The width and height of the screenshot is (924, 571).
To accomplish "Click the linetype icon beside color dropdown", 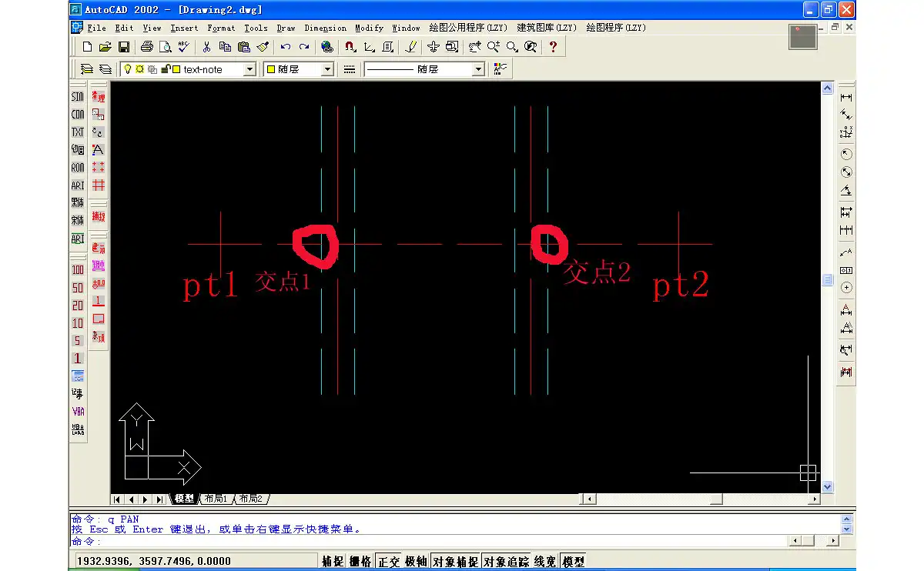I will click(350, 69).
